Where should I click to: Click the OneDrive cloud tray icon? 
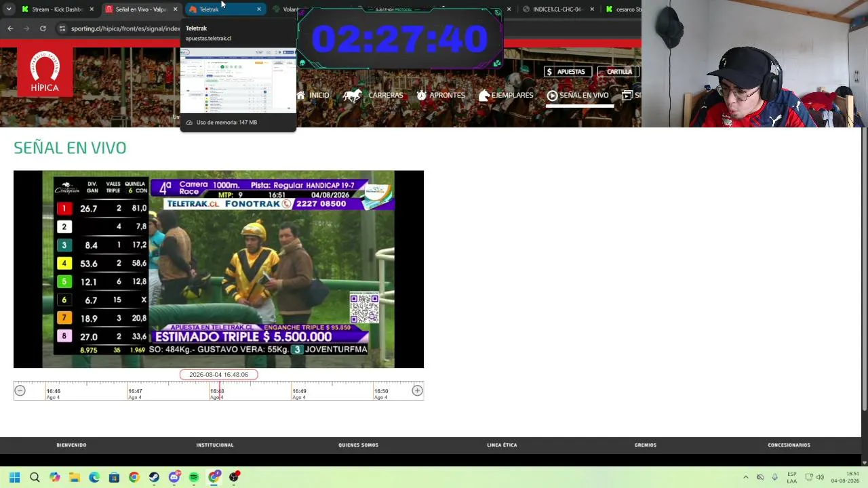point(760,477)
